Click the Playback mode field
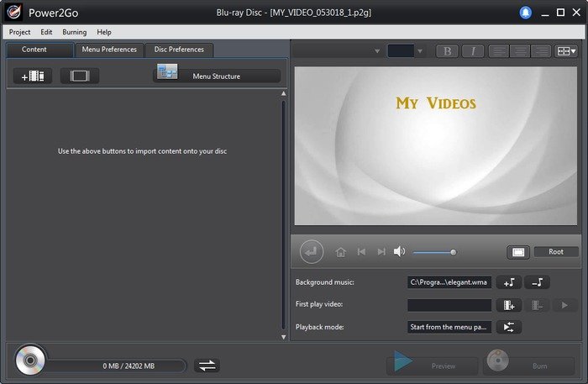This screenshot has width=588, height=384. coord(449,327)
